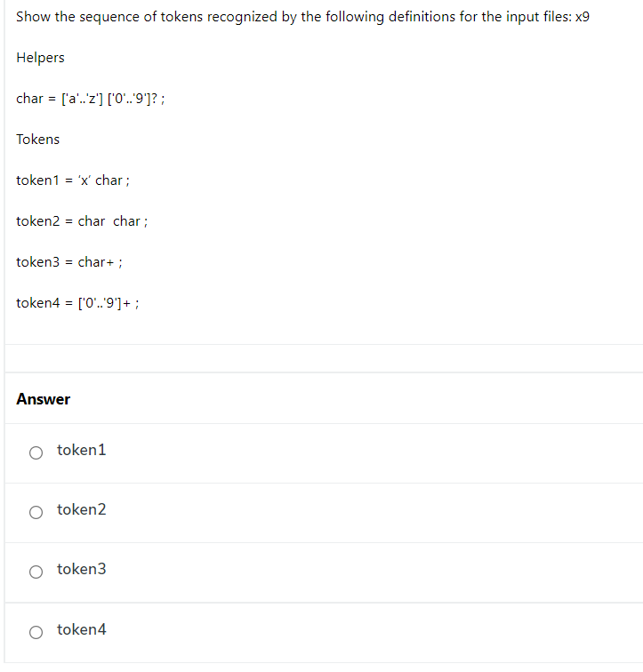This screenshot has width=643, height=672.
Task: Click the empty separator row above Answer
Action: pyautogui.click(x=324, y=358)
